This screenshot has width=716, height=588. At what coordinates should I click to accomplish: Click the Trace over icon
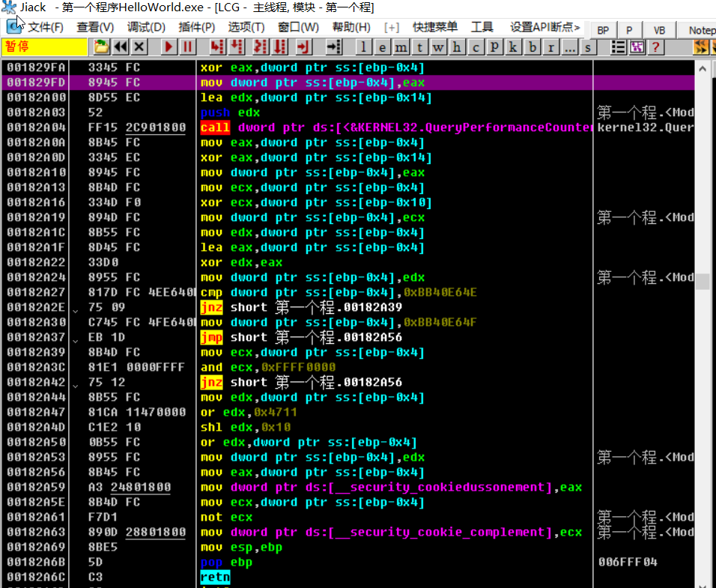click(x=279, y=46)
